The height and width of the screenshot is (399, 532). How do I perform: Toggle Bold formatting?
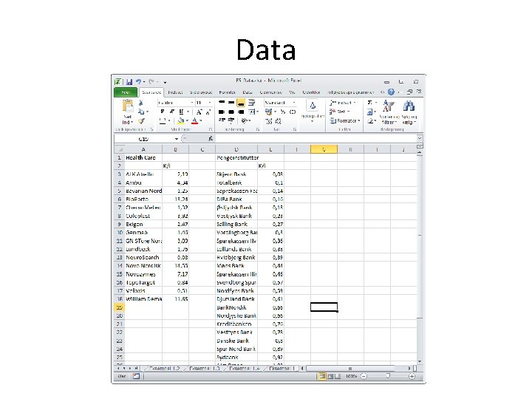[163, 112]
